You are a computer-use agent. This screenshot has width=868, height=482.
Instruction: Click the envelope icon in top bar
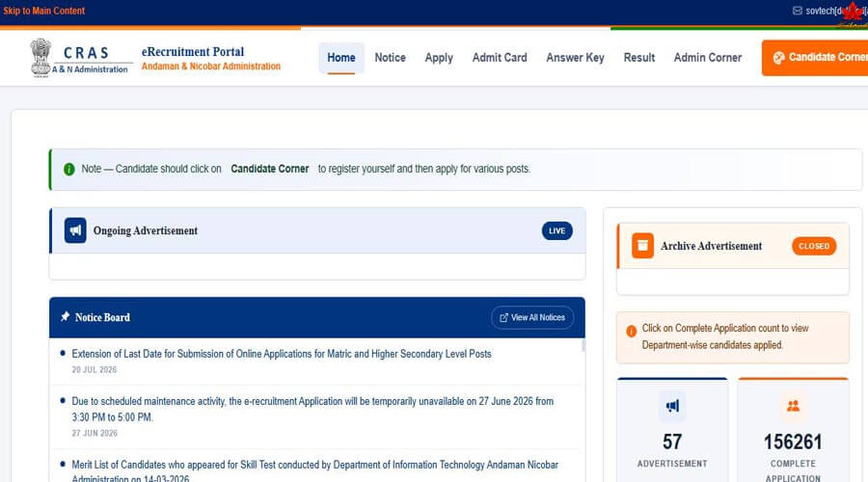pos(798,11)
